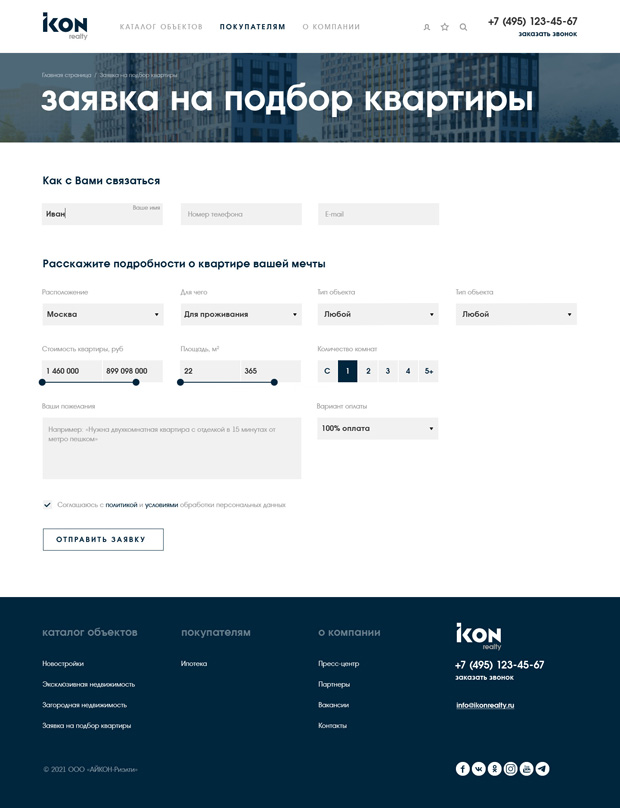Open the условиями link in consent text
The width and height of the screenshot is (620, 808).
161,505
